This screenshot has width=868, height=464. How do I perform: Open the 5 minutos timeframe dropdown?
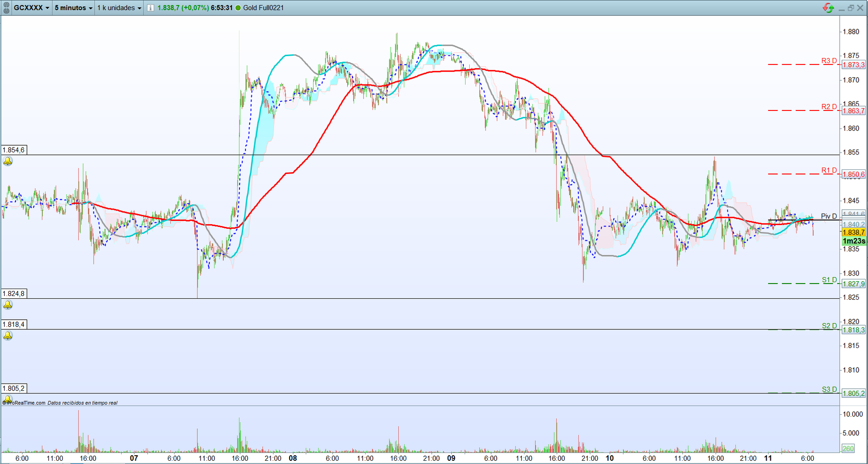coord(73,8)
